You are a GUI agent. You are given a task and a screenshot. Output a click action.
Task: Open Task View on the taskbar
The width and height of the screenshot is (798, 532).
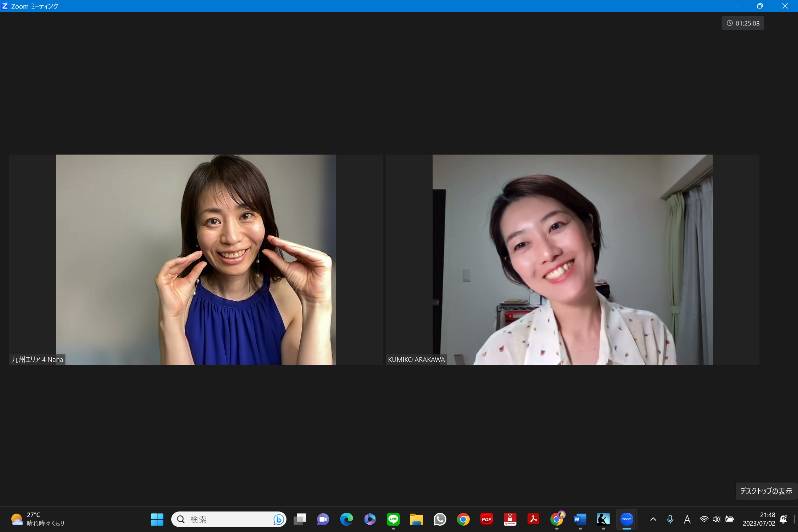[300, 519]
